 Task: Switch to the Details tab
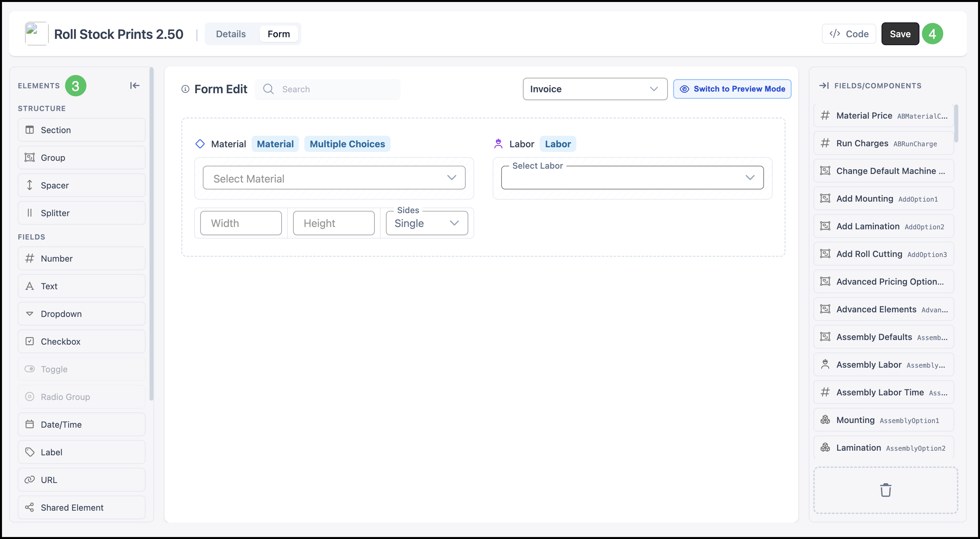click(x=231, y=34)
